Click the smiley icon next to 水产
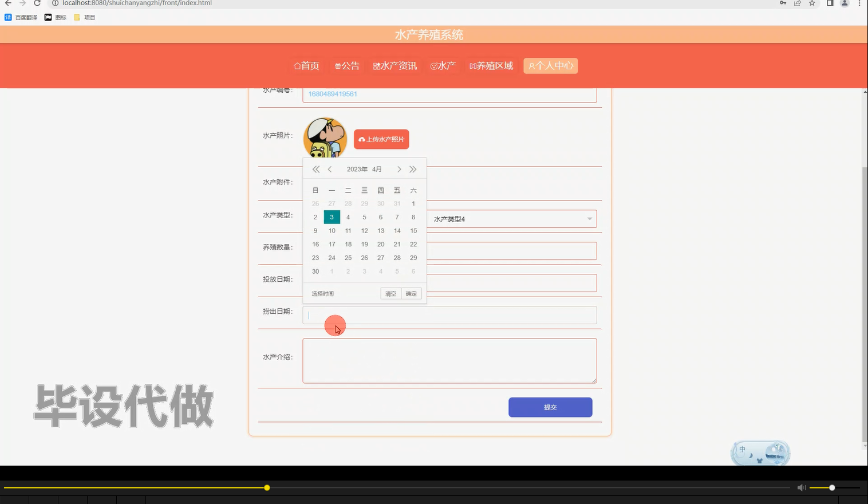Screen dimensions: 868x504 coord(433,65)
